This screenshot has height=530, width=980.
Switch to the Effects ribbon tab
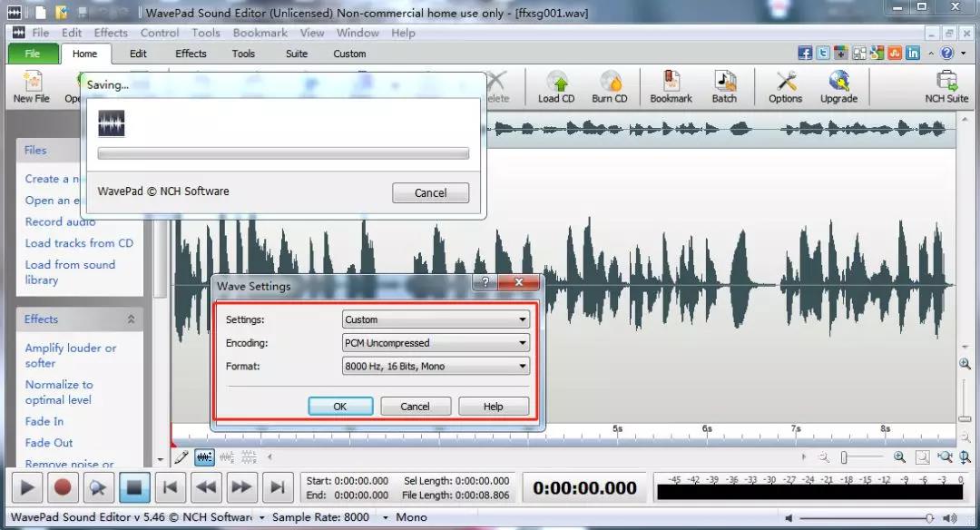[191, 54]
